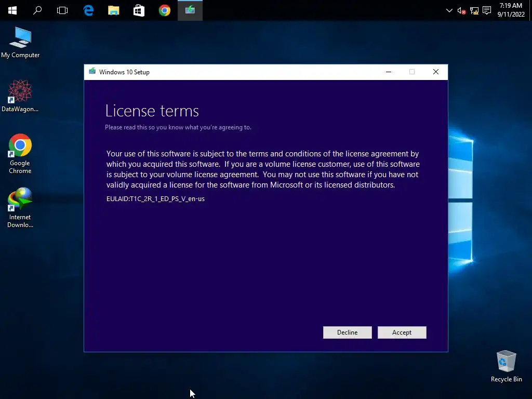
Task: Click the Windows 10 Setup title icon
Action: point(92,71)
